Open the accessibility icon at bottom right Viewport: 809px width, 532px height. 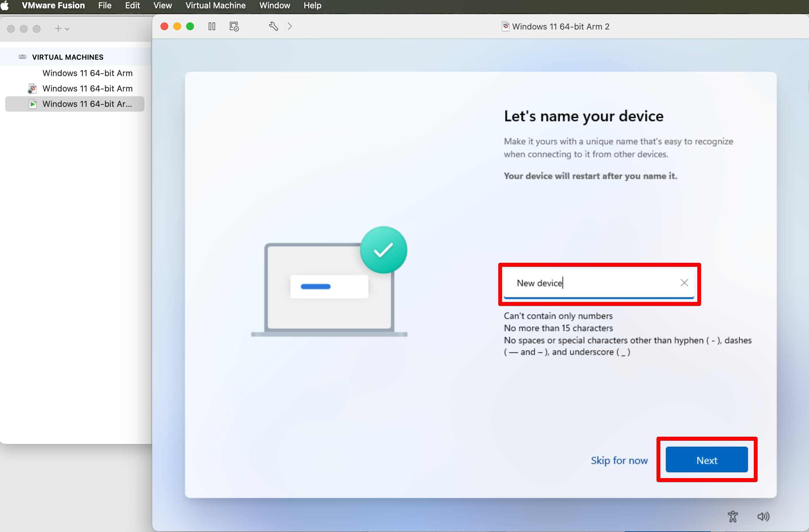point(733,516)
